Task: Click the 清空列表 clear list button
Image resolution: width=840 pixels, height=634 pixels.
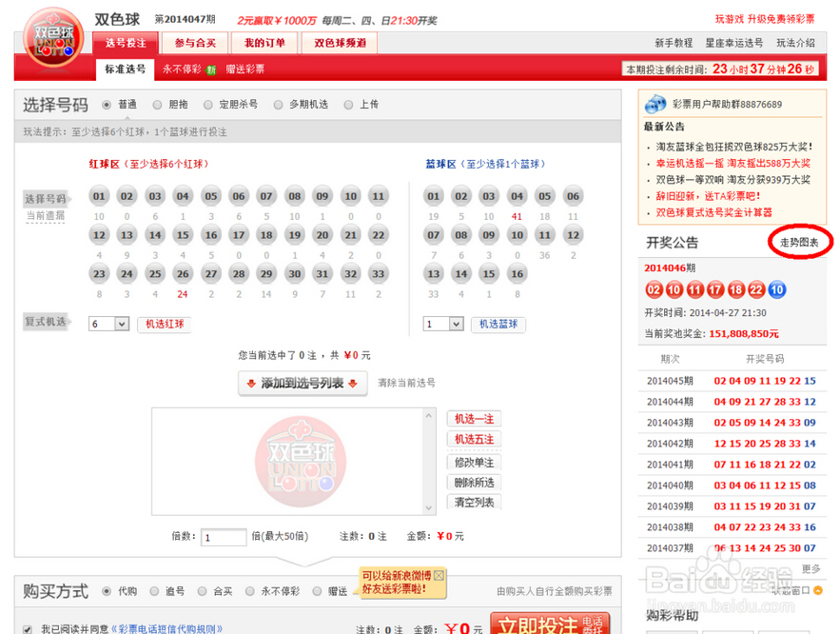Action: click(473, 502)
